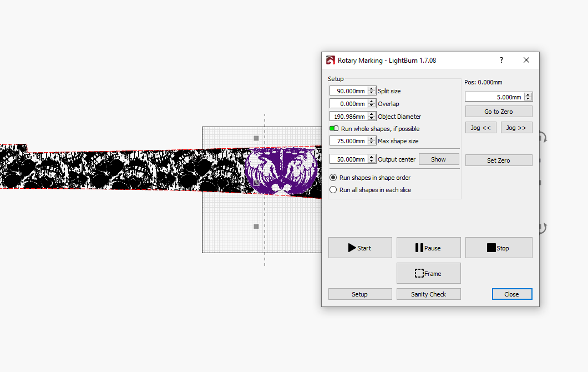Increase Split size with up arrow
The image size is (588, 372).
click(372, 89)
